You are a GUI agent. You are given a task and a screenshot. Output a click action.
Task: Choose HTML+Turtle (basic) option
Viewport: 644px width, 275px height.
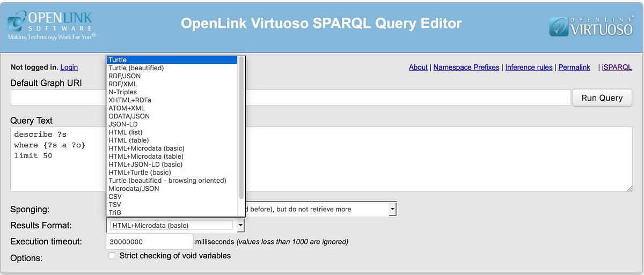(172, 173)
